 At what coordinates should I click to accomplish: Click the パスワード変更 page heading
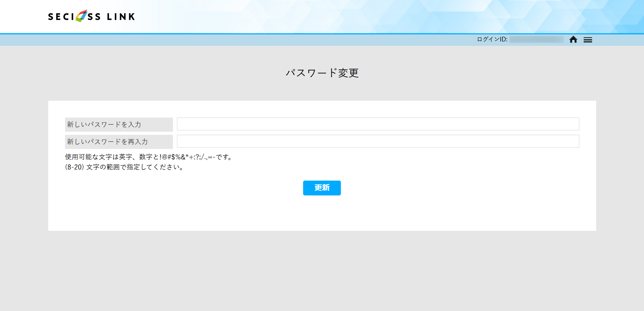[x=322, y=73]
